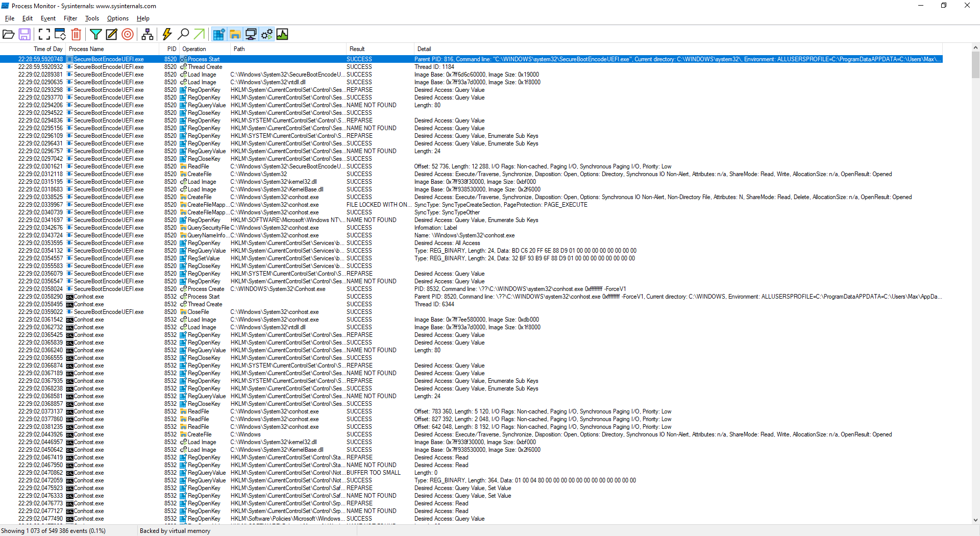Click the ReadFile row at 22:29:02,0377860
The height and width of the screenshot is (536, 980).
(471, 419)
